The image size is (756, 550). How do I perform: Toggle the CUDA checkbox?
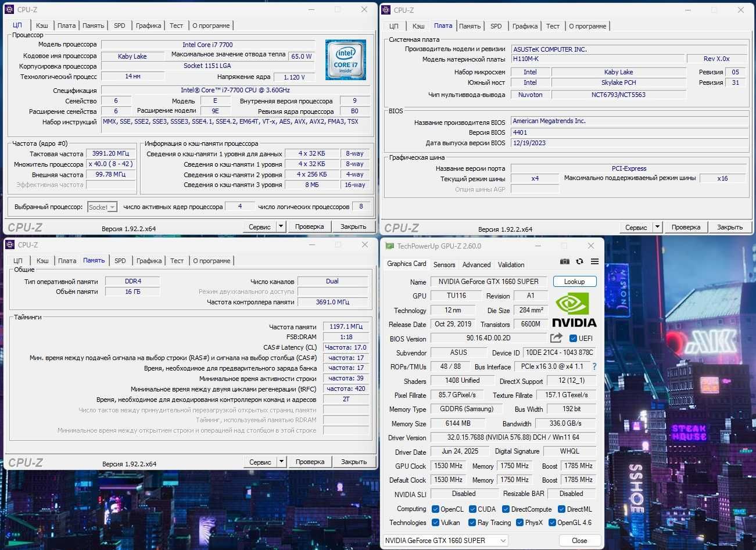472,509
